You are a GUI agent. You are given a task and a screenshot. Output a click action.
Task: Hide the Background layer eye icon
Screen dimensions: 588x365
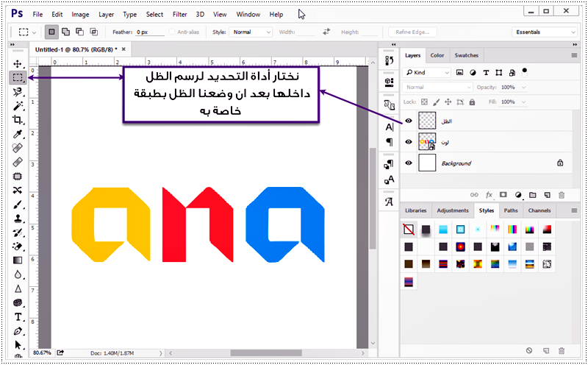click(x=409, y=163)
